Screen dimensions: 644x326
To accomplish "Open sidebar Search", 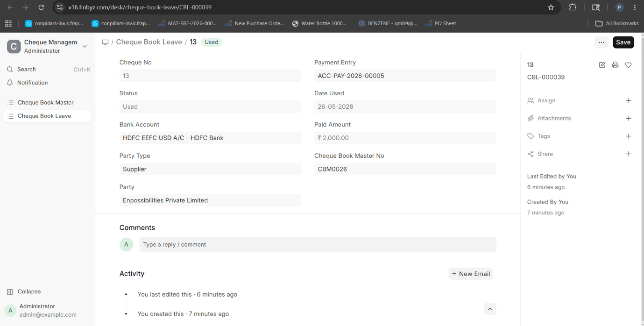I will click(x=49, y=69).
